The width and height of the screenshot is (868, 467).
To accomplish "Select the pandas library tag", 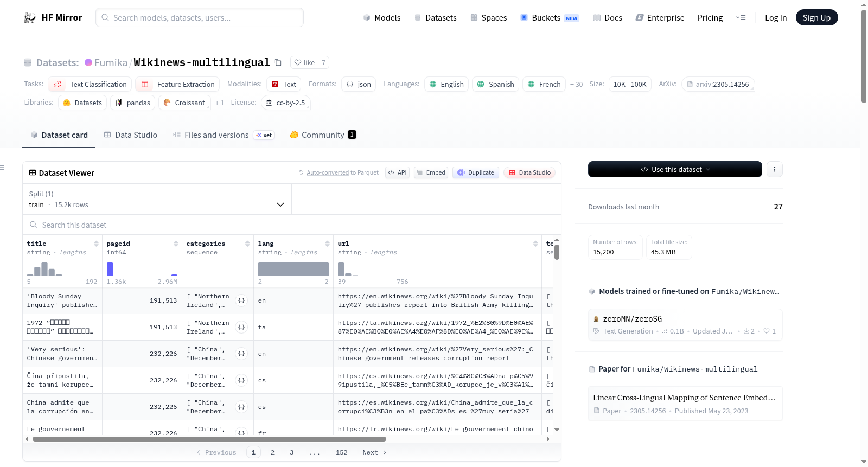I will (x=133, y=103).
